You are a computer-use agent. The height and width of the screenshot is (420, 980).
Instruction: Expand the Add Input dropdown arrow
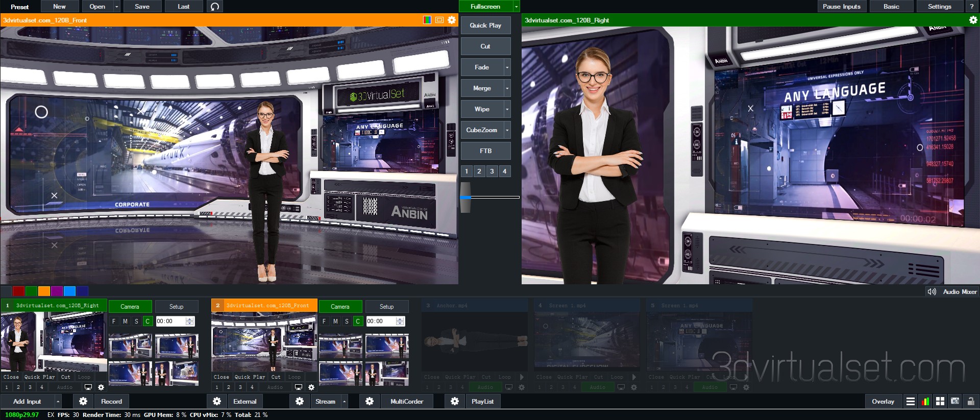point(58,402)
